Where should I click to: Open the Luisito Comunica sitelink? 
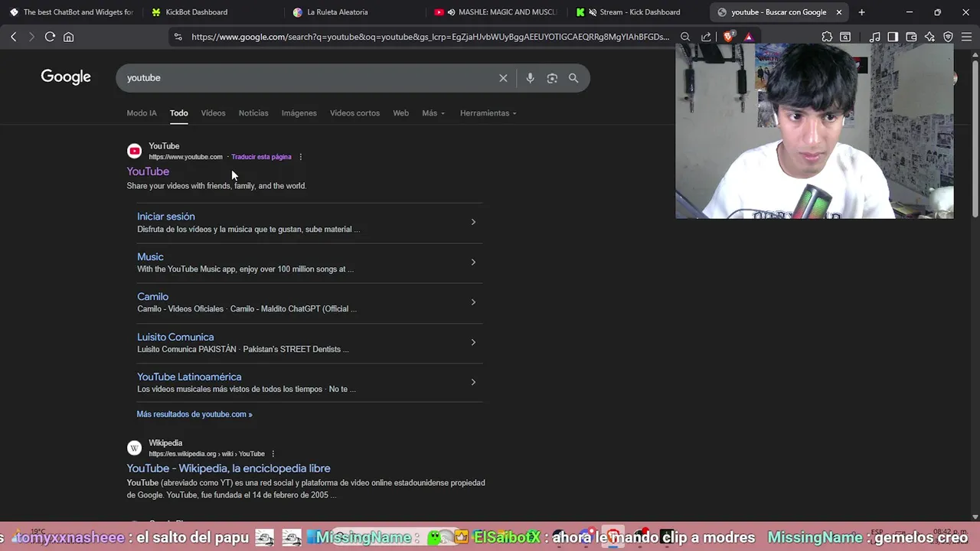pyautogui.click(x=175, y=337)
